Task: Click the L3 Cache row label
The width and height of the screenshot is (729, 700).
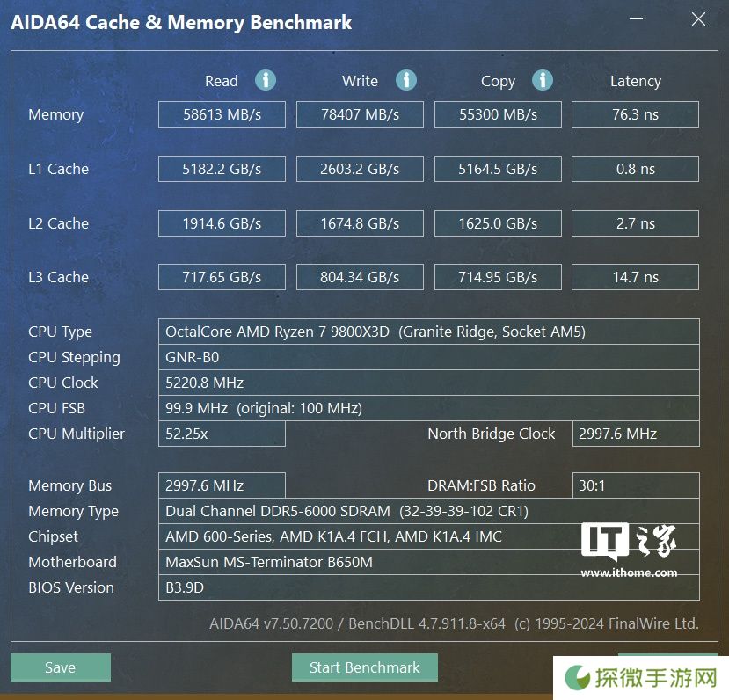Action: (x=58, y=277)
